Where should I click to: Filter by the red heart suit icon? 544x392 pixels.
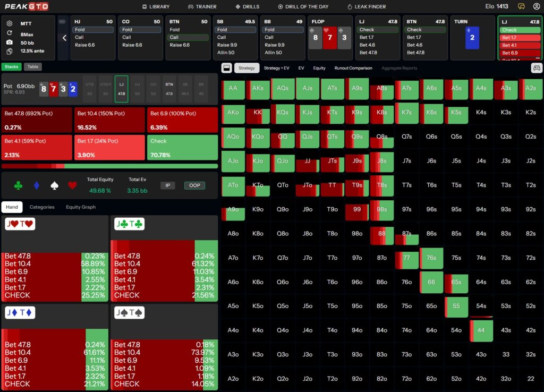coord(72,185)
